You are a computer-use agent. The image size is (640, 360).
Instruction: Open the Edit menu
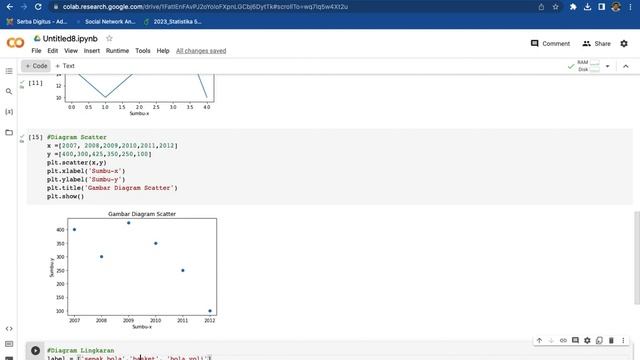53,51
